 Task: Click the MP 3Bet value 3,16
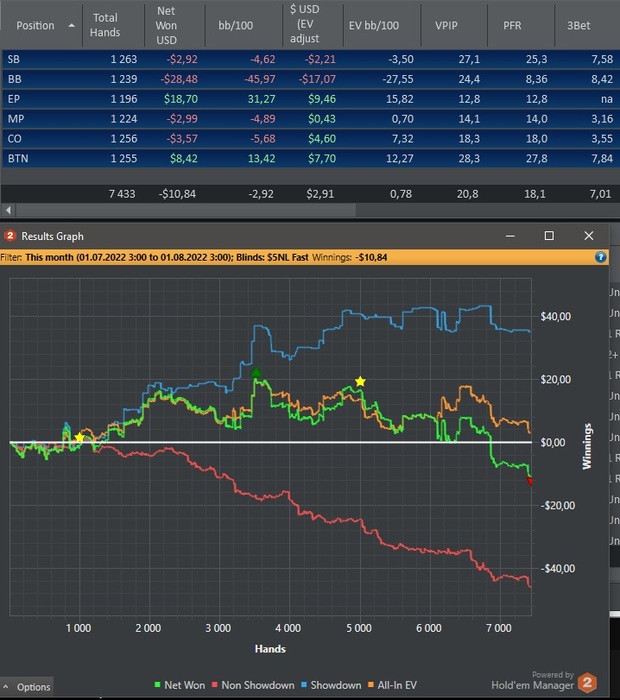pyautogui.click(x=602, y=119)
